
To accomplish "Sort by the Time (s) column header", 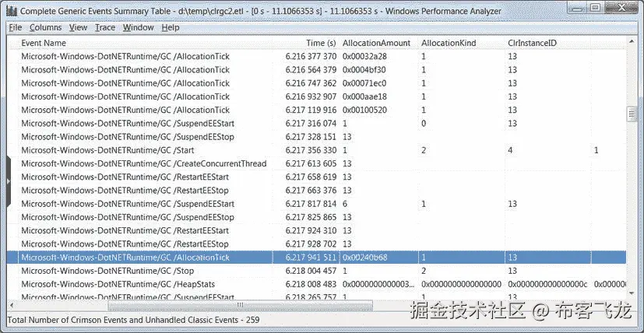I will [321, 43].
